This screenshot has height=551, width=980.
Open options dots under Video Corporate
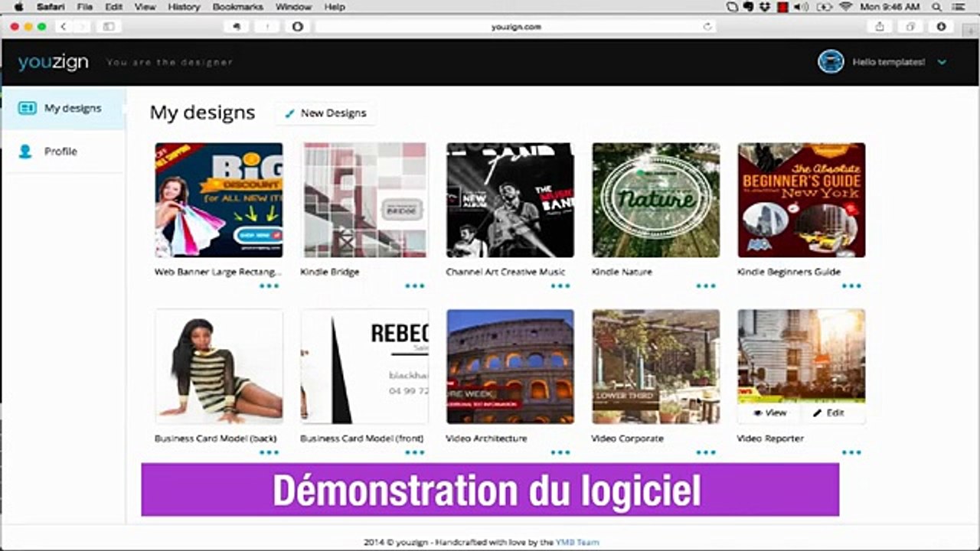706,452
